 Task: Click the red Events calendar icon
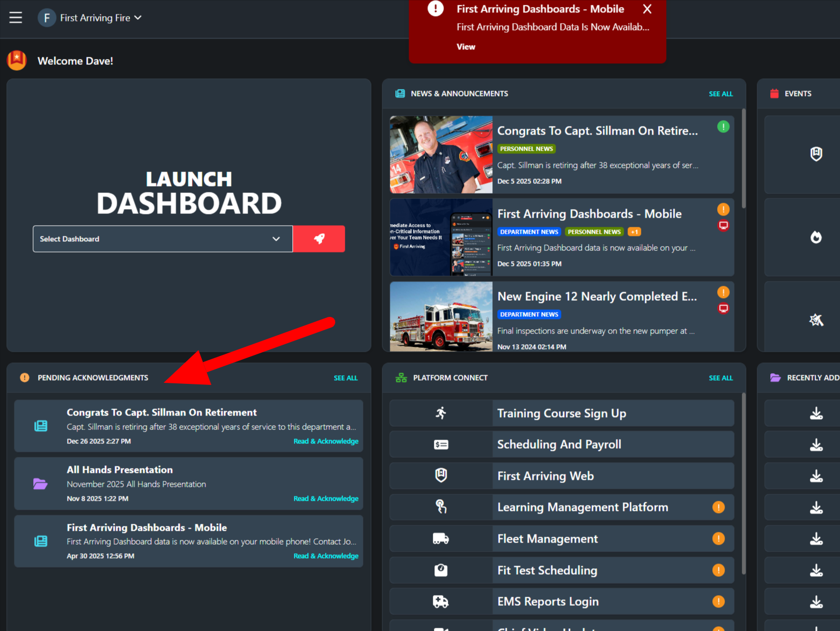point(774,93)
